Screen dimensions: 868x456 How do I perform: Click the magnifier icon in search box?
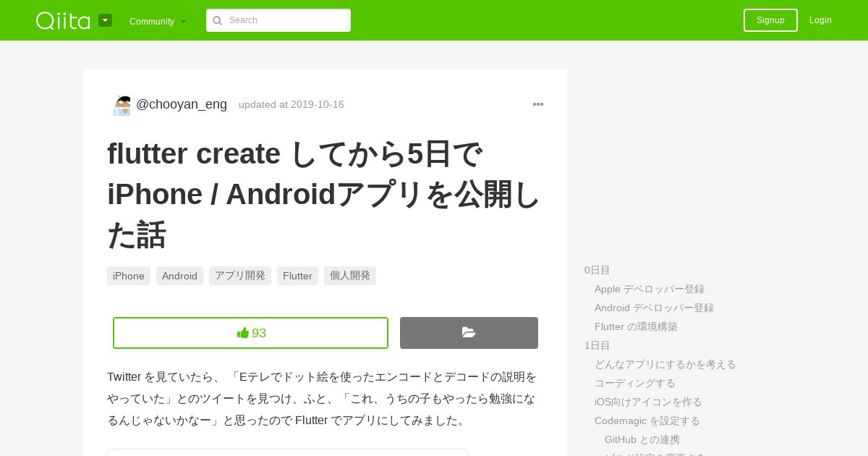coord(217,20)
